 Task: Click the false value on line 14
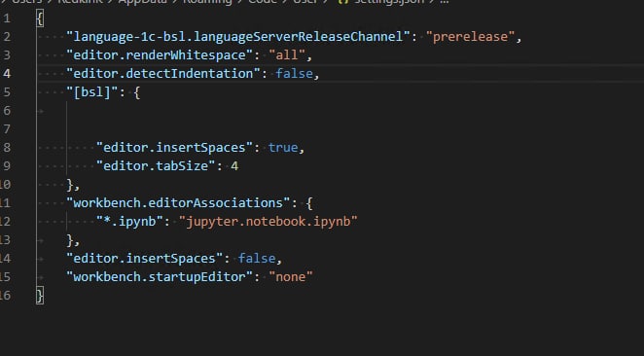tap(257, 259)
